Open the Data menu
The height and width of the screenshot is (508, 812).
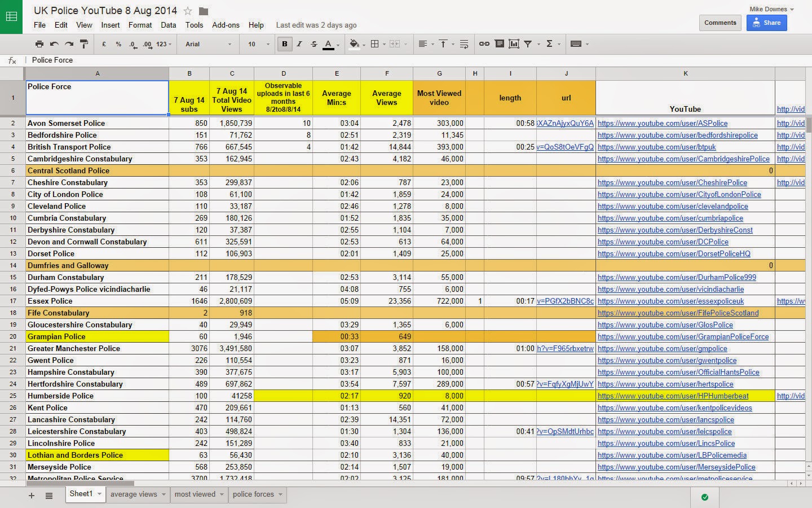click(169, 25)
